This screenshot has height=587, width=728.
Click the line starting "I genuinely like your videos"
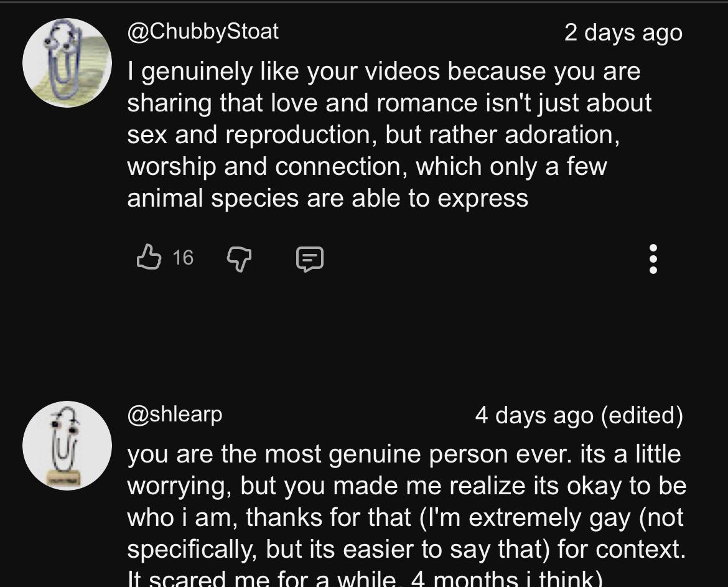(x=383, y=72)
